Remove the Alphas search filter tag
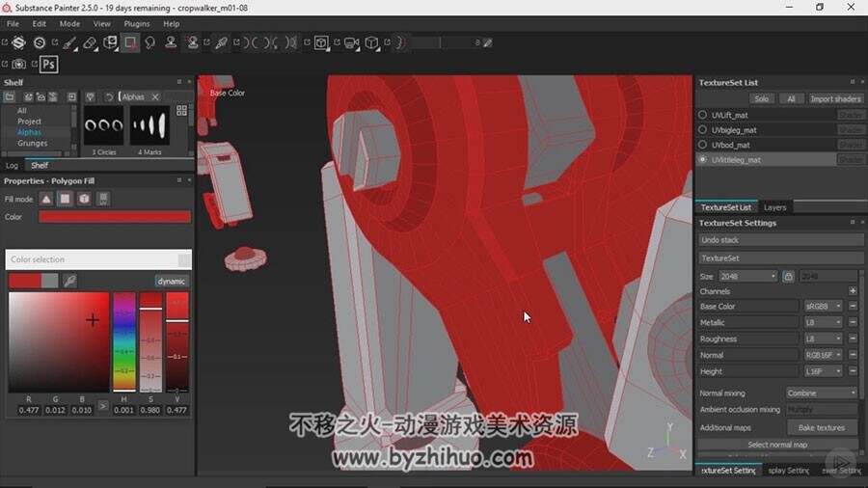This screenshot has height=488, width=868. 155,96
